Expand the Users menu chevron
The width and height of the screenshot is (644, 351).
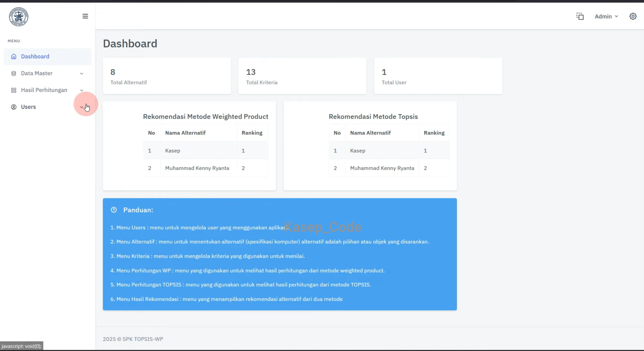point(82,107)
